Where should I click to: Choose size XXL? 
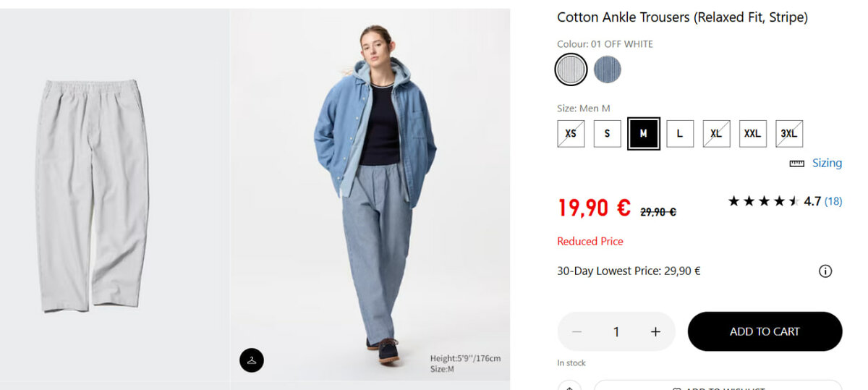click(x=753, y=134)
